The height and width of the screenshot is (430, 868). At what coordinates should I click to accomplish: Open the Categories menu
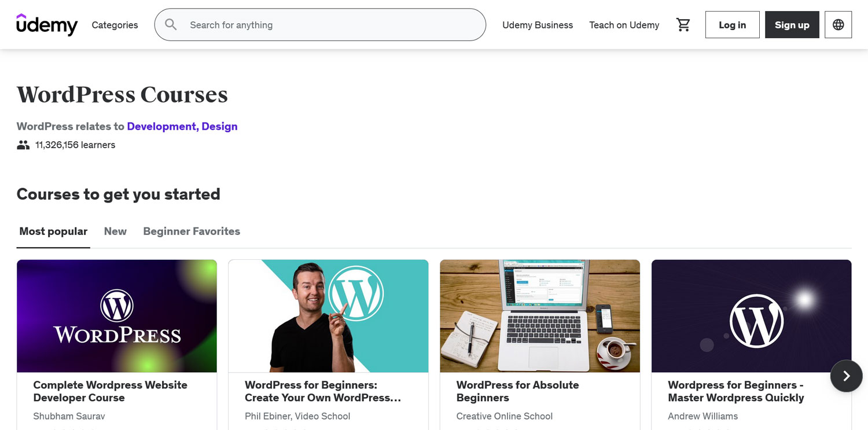click(115, 25)
